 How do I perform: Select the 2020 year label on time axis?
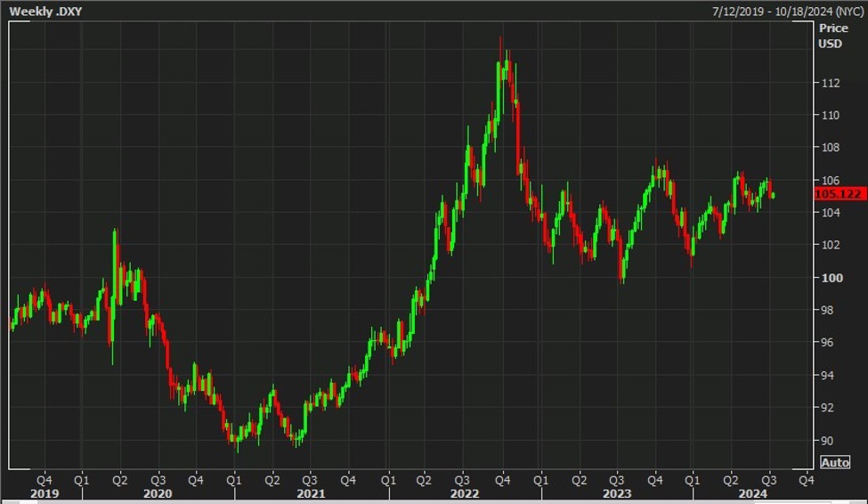point(158,493)
